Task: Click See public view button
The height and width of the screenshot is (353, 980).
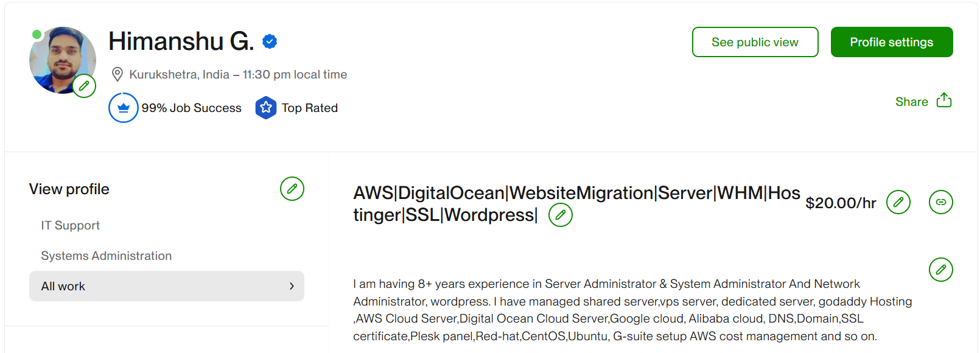Action: [755, 42]
